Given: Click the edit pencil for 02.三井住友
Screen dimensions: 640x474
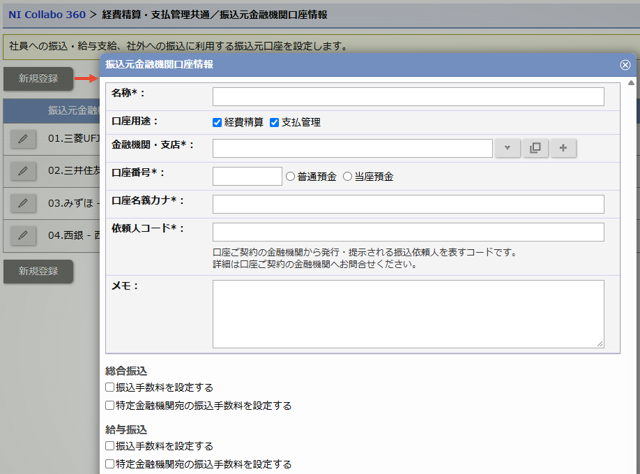Looking at the screenshot, I should coord(22,171).
